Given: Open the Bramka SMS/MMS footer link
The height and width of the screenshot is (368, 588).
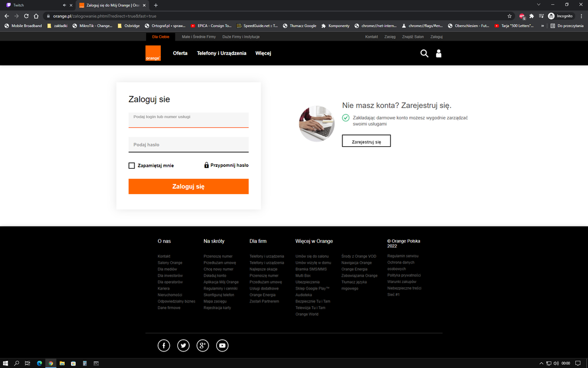Looking at the screenshot, I should pyautogui.click(x=311, y=270).
